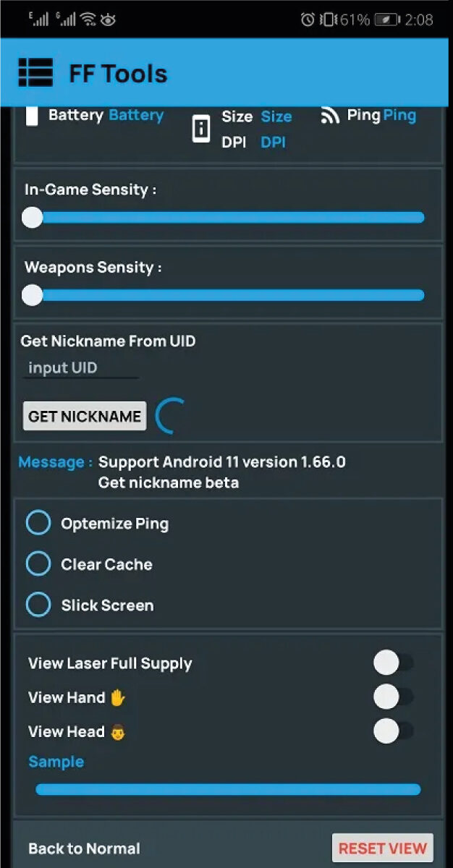Screen dimensions: 453x868
Task: Open the FF Tools hamburger menu icon
Action: click(35, 73)
